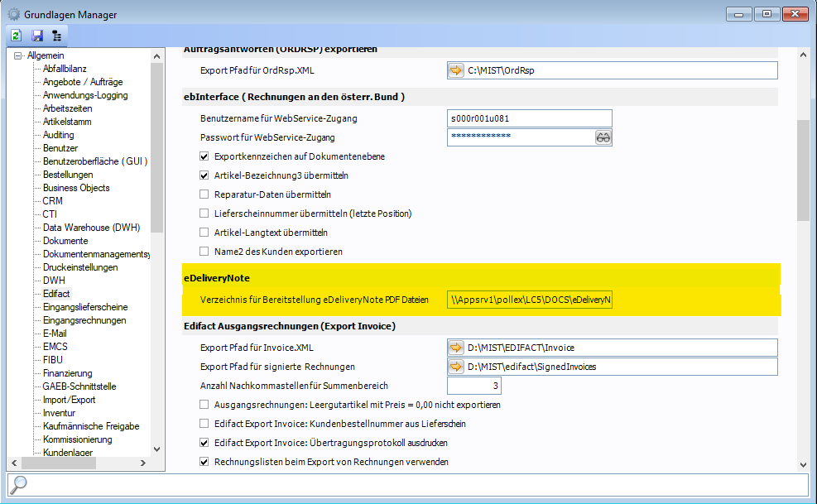Click the tree structure toolbar icon
Viewport: 817px width, 504px height.
point(56,36)
